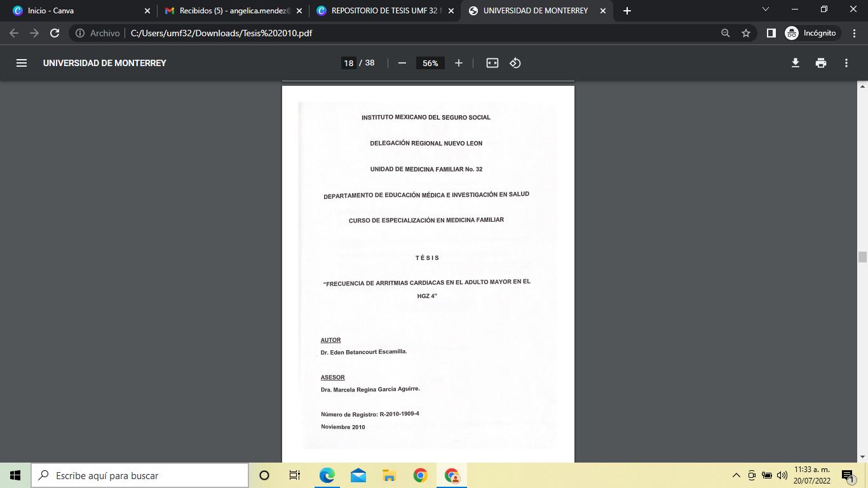Close the UNIVERSIDAD DE MONTERREY tab
The height and width of the screenshot is (488, 868).
[x=603, y=11]
